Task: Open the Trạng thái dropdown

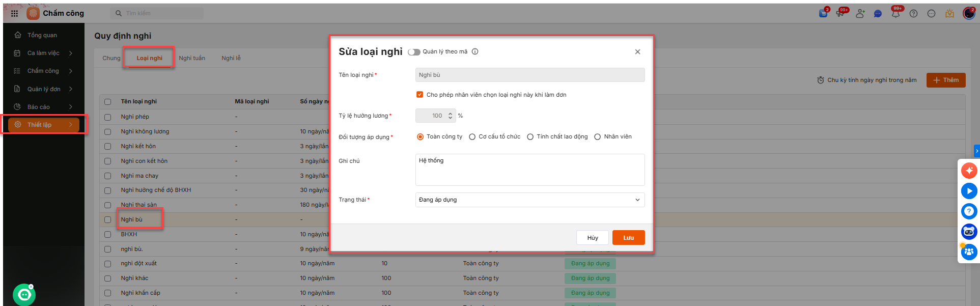Action: coord(529,200)
